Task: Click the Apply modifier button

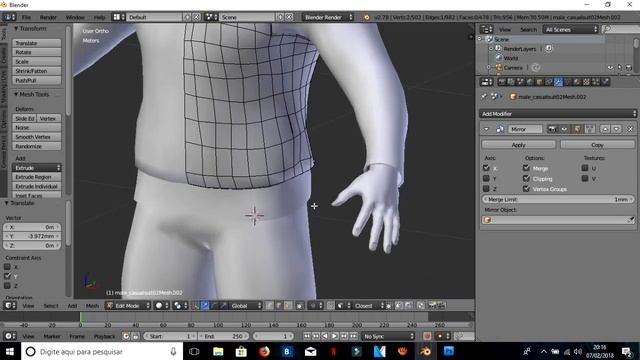Action: (x=518, y=144)
